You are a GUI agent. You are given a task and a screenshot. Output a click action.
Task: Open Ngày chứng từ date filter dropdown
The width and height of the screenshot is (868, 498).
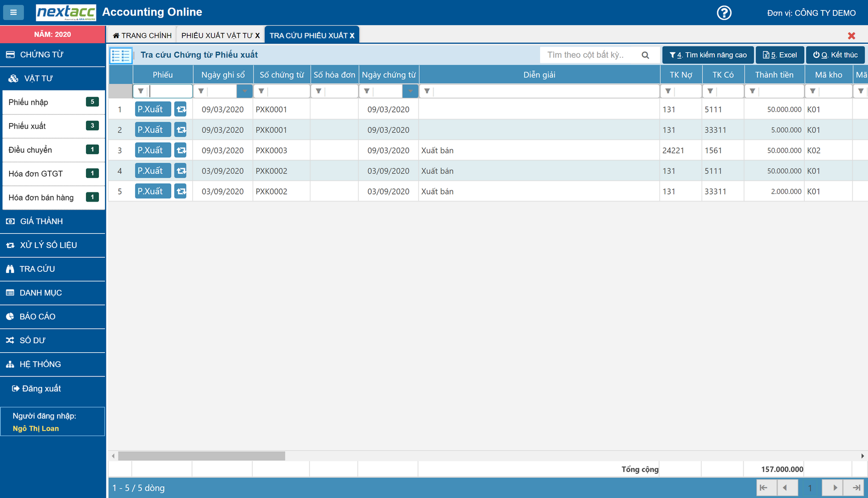(x=410, y=91)
